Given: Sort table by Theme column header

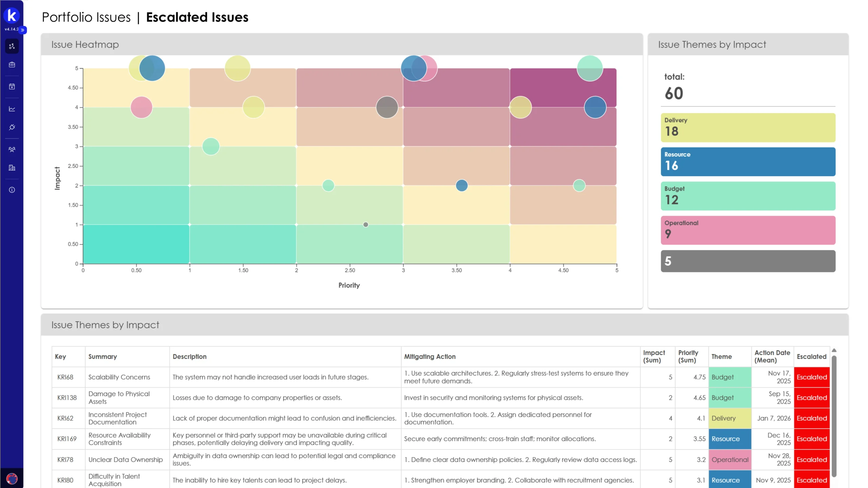Looking at the screenshot, I should point(721,357).
